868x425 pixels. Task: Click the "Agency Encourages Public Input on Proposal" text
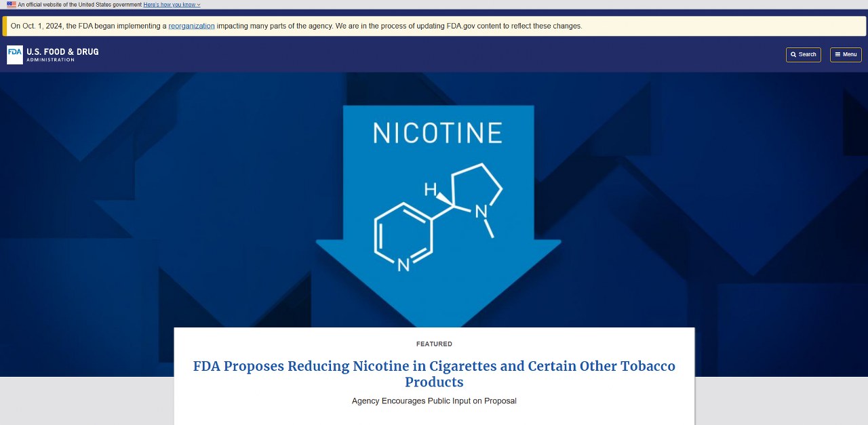coord(434,401)
